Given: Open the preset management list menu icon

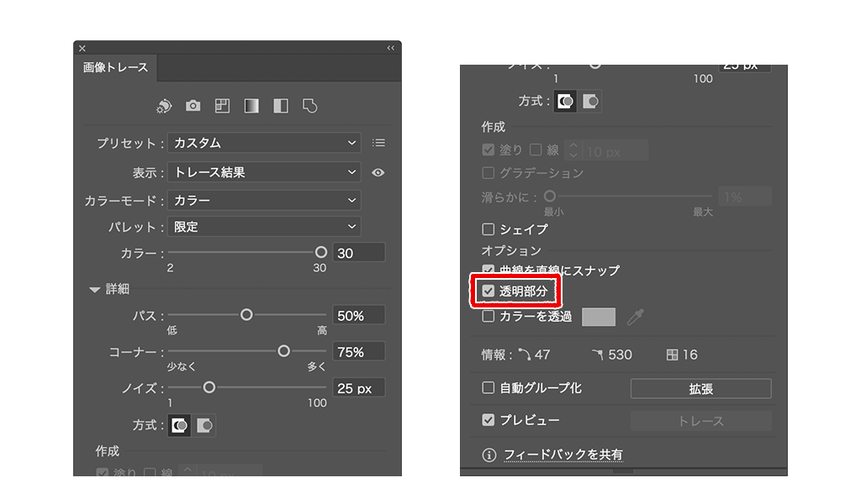Looking at the screenshot, I should click(378, 143).
